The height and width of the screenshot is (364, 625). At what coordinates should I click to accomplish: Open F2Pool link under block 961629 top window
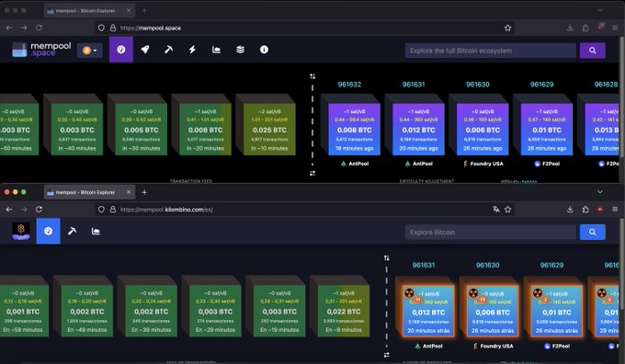click(547, 164)
